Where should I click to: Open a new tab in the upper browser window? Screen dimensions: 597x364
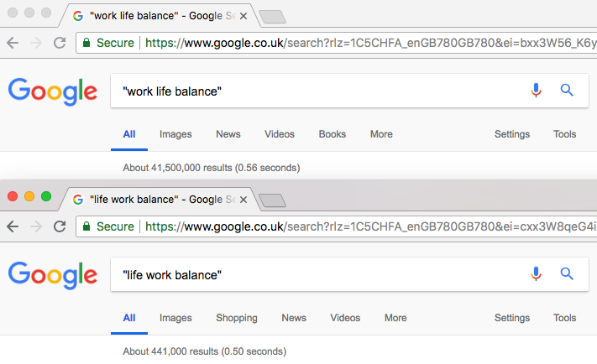click(x=272, y=17)
